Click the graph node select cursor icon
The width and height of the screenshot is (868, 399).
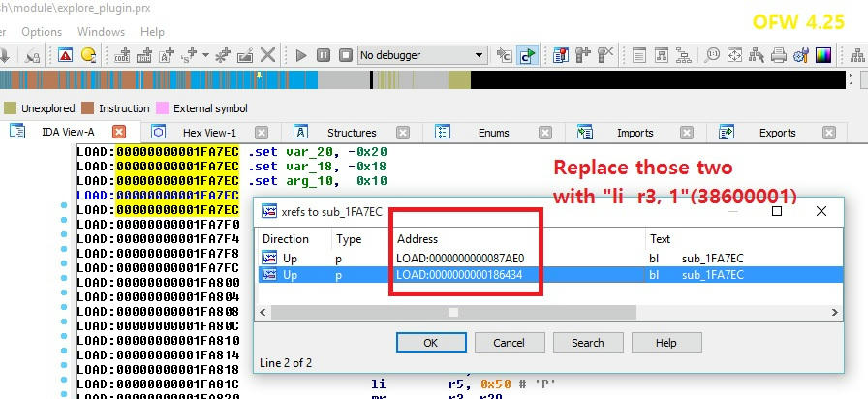(757, 55)
